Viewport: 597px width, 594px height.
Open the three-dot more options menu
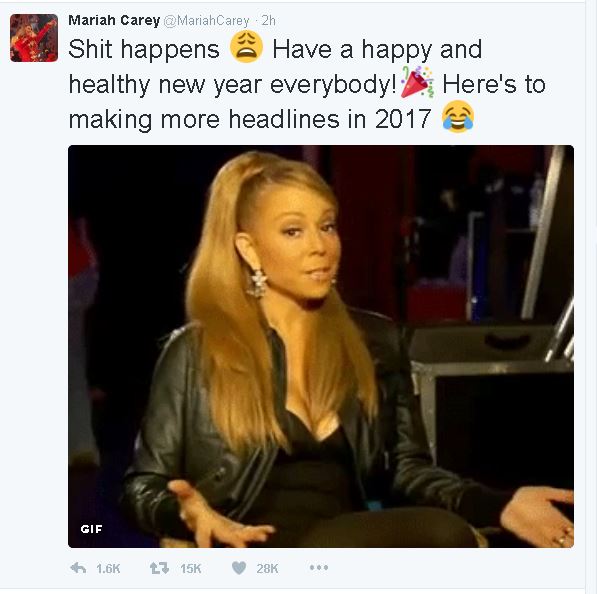point(319,568)
